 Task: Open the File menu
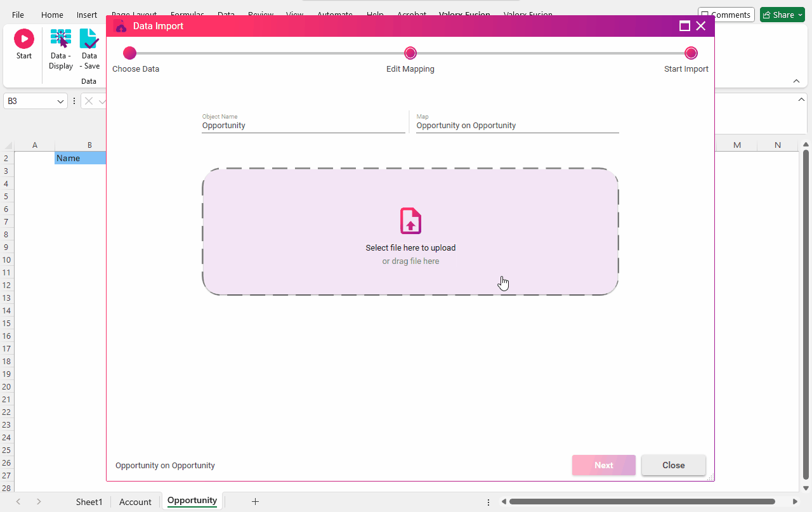(x=18, y=15)
